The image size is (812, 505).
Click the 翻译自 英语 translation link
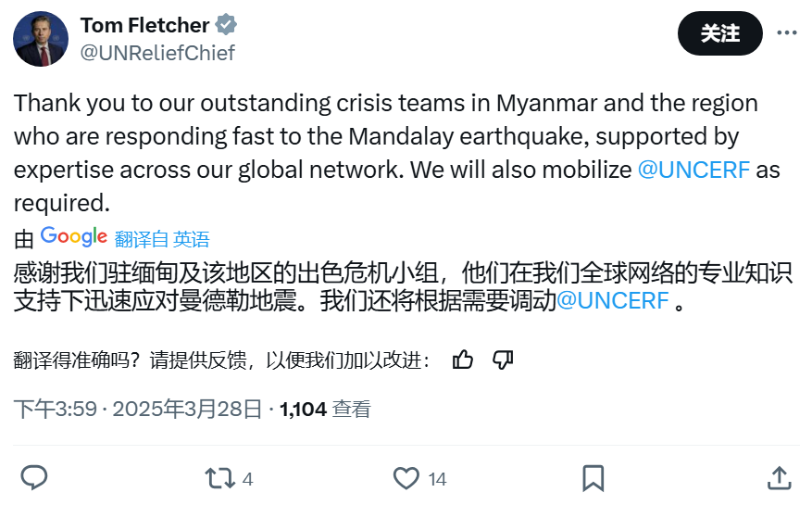(162, 239)
